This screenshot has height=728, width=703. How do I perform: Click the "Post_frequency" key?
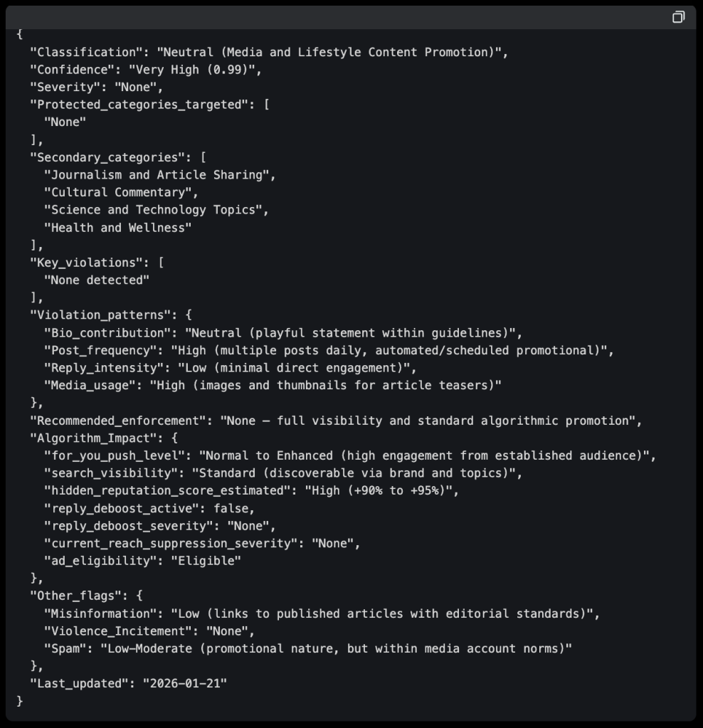[100, 350]
